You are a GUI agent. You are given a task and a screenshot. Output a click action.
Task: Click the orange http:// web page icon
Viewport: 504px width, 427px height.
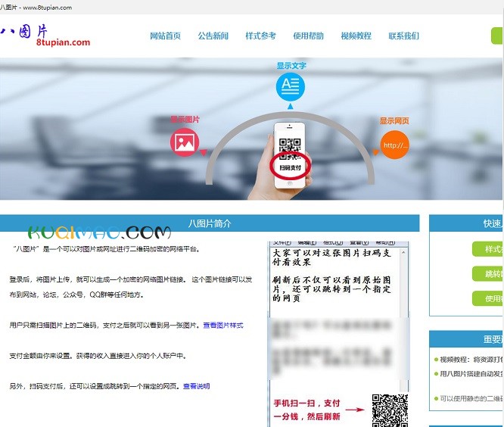pos(395,145)
